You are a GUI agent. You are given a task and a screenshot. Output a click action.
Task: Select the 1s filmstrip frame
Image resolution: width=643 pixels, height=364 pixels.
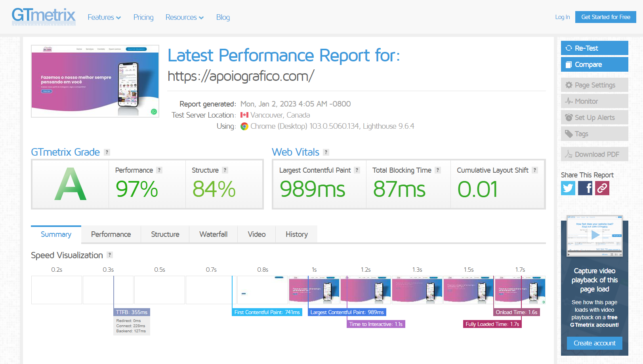pyautogui.click(x=314, y=290)
